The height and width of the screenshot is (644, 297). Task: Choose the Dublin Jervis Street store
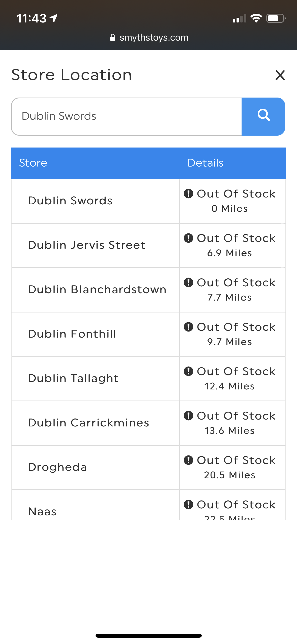(87, 245)
